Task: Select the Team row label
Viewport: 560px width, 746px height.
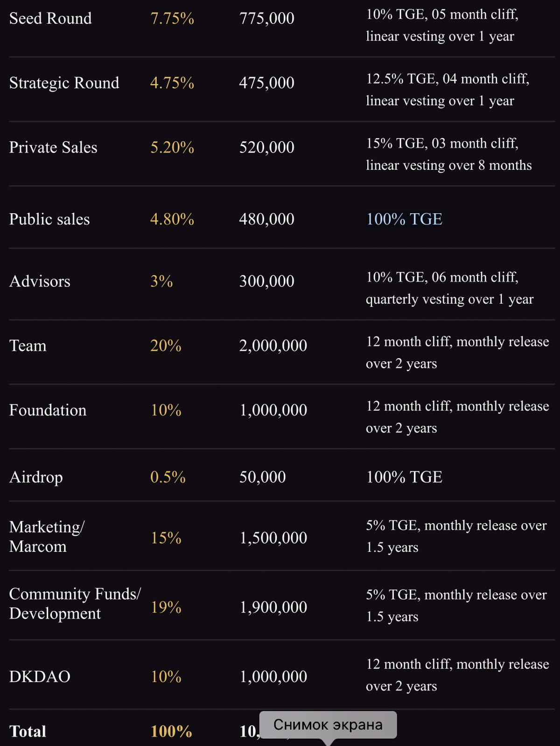Action: pyautogui.click(x=28, y=346)
